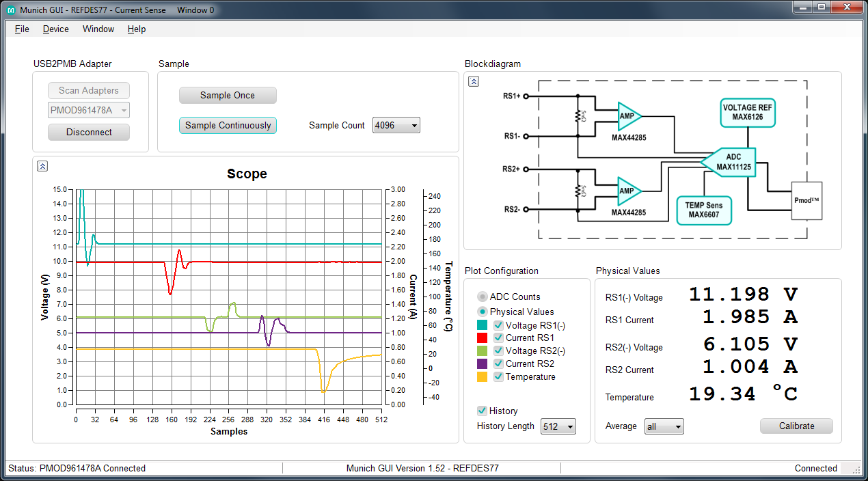Click the Scope plot title
Viewport: 868px width, 481px height.
(x=247, y=174)
